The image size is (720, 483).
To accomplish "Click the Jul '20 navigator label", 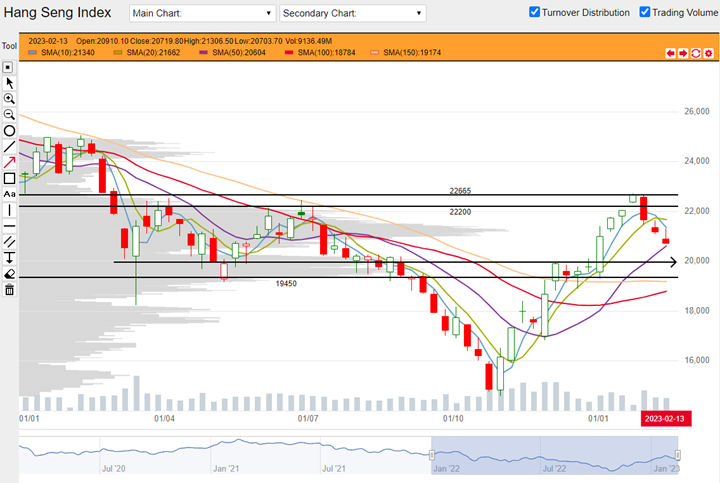I will tap(113, 469).
